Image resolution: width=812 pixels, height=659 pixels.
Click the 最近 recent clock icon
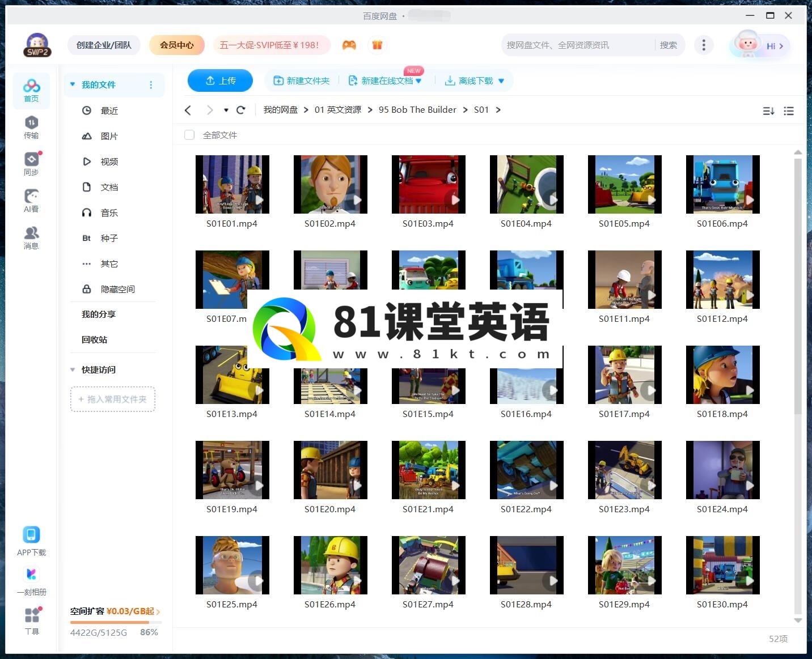[x=87, y=110]
